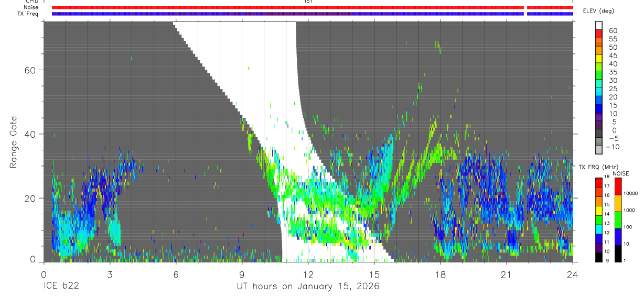Click the 'NOISE' legend title
Screen dimensions: 644x297
click(x=620, y=173)
